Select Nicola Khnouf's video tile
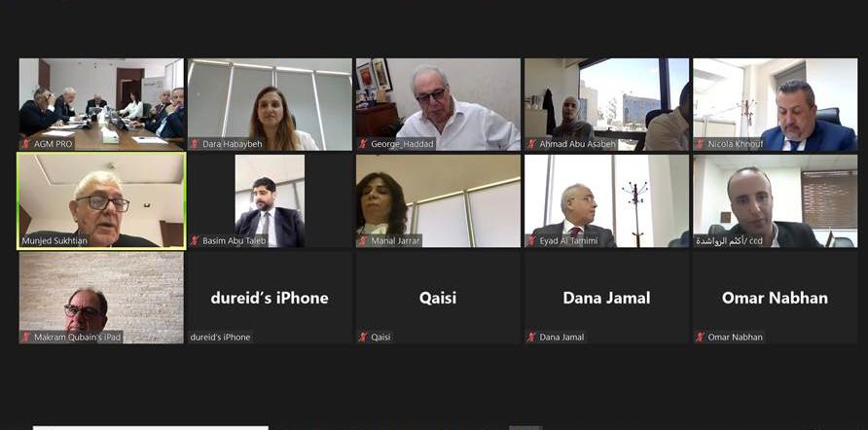This screenshot has width=868, height=430. (x=775, y=105)
